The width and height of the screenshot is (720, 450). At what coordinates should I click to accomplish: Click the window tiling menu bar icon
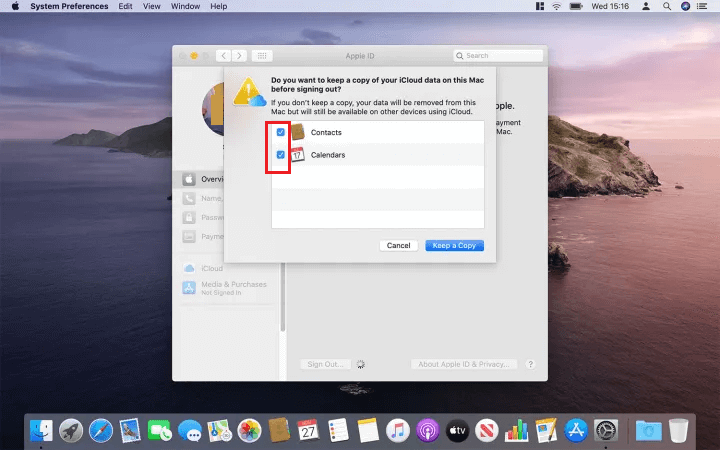click(540, 6)
